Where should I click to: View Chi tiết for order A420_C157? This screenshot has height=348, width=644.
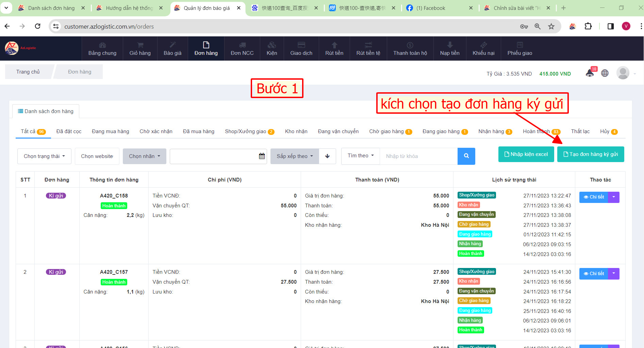pos(594,273)
